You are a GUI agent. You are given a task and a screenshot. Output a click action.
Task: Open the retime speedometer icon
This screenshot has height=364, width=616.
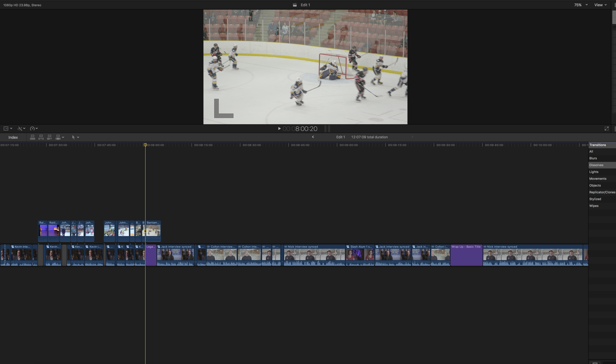(32, 128)
